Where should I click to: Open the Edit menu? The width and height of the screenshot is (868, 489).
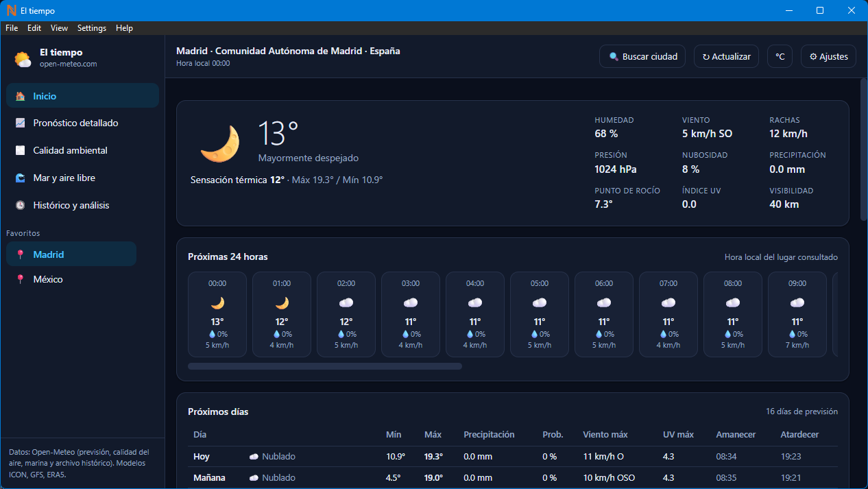34,28
